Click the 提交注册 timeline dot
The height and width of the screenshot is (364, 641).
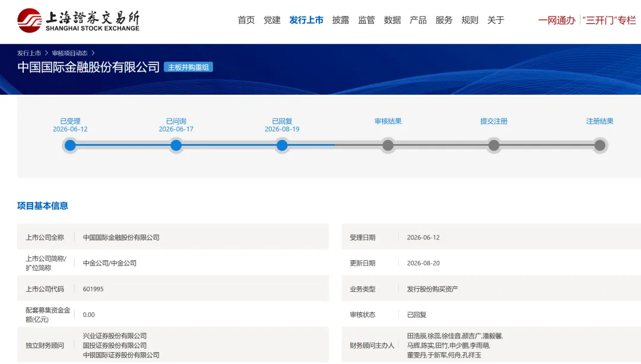point(494,145)
